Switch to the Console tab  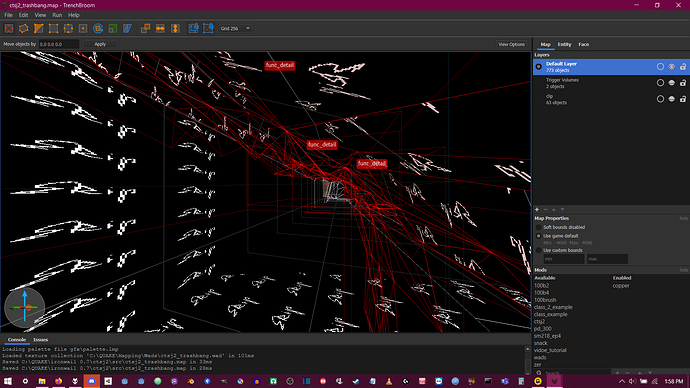pyautogui.click(x=17, y=340)
